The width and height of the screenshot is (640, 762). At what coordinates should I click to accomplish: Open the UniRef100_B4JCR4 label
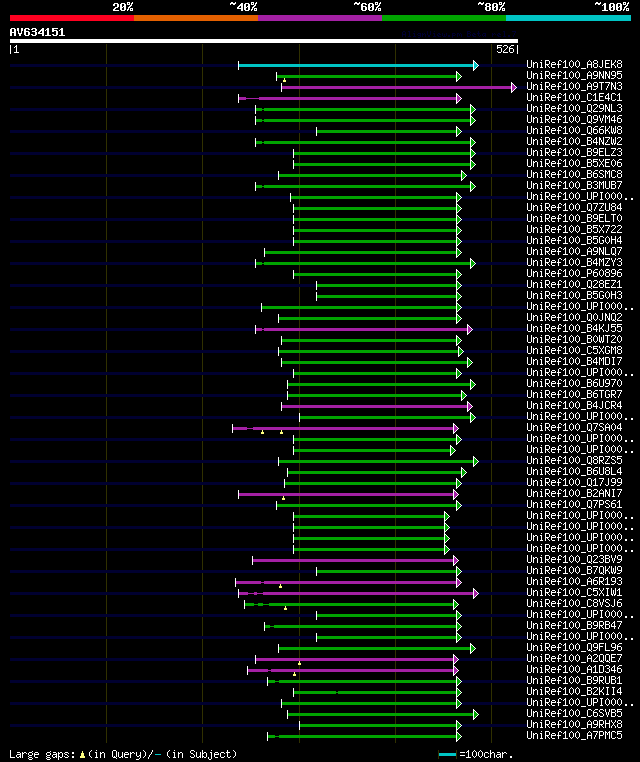(x=574, y=406)
